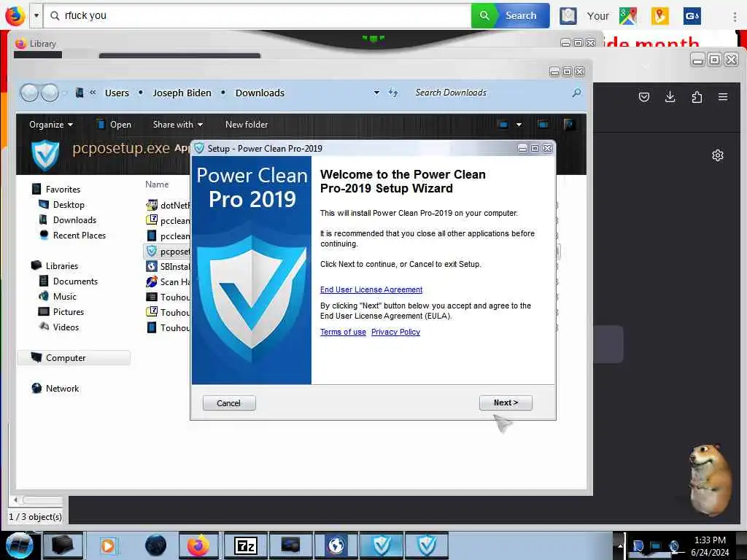Click the Explorer help icon
Viewport: 747px width, 560px height.
pyautogui.click(x=568, y=124)
